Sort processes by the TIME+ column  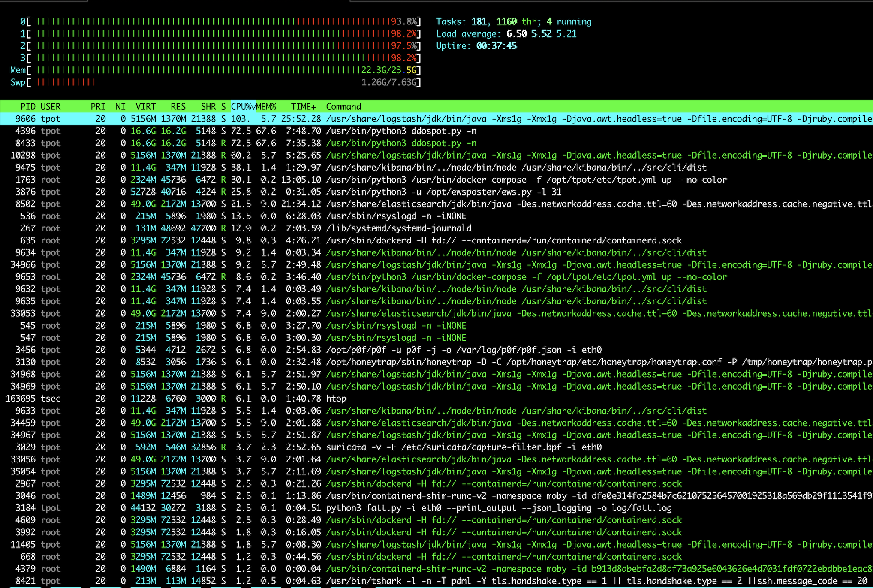tap(303, 106)
